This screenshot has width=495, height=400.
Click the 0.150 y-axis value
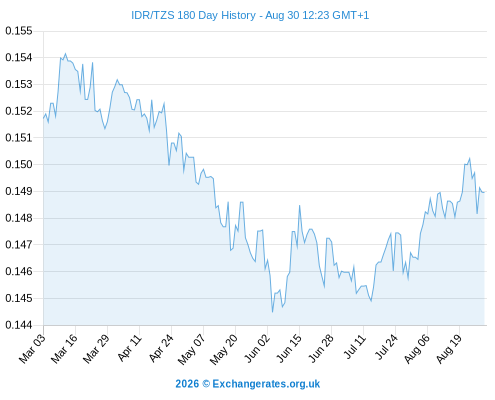pyautogui.click(x=19, y=164)
